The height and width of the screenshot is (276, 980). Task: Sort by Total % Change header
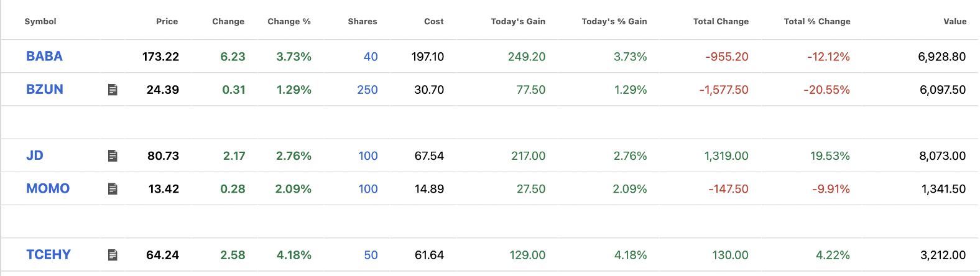817,22
